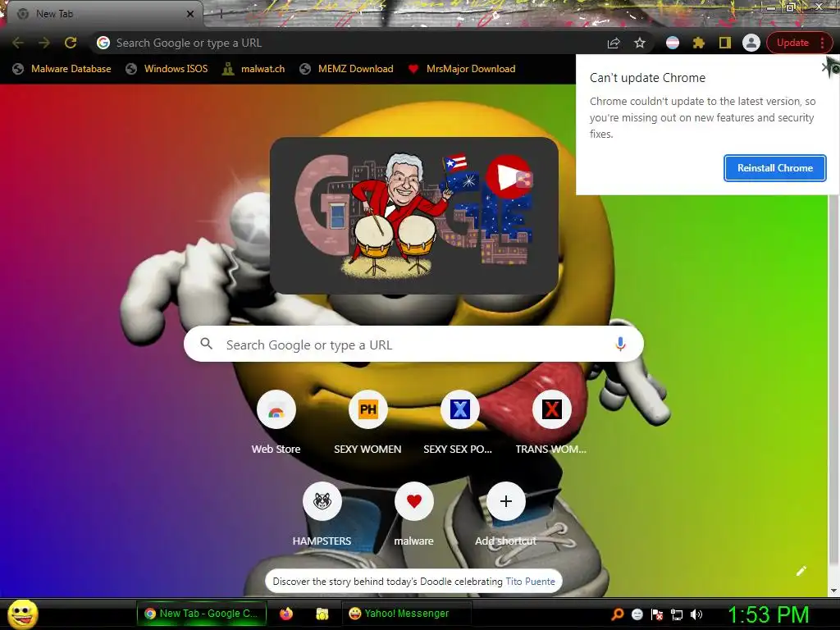The height and width of the screenshot is (630, 840).
Task: Launch Firefox from the taskbar
Action: 286,614
